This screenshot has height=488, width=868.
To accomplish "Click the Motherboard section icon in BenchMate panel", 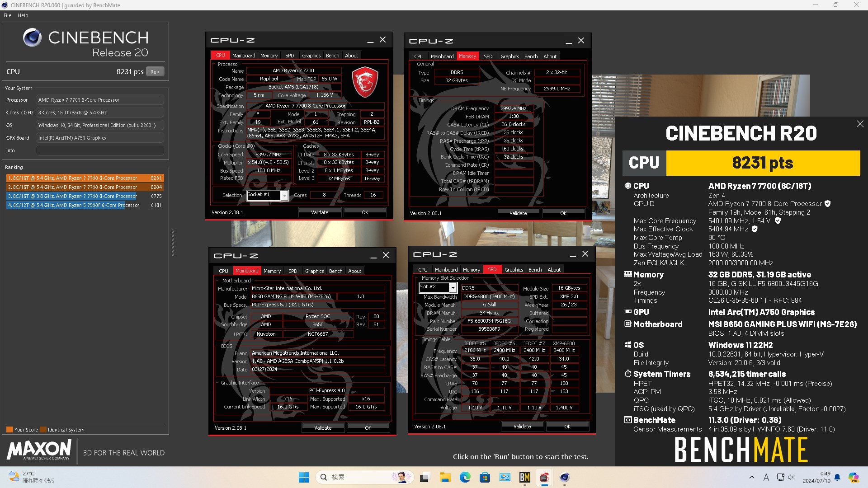I will click(627, 324).
